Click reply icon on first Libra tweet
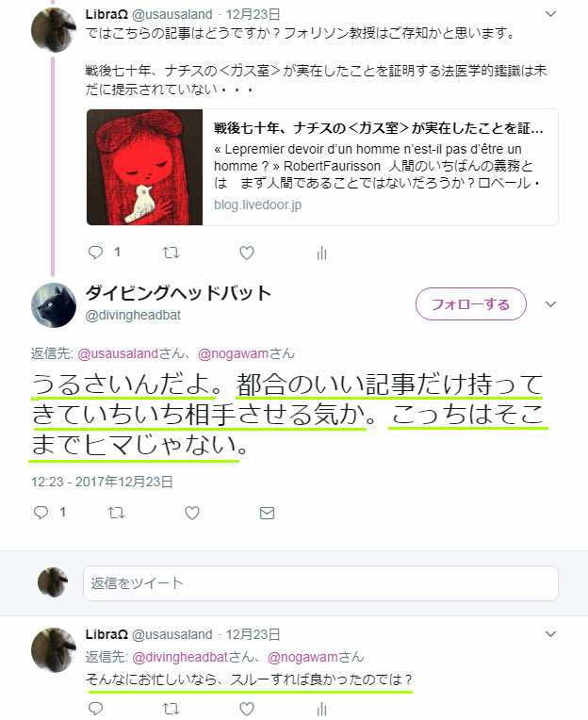 pyautogui.click(x=95, y=253)
